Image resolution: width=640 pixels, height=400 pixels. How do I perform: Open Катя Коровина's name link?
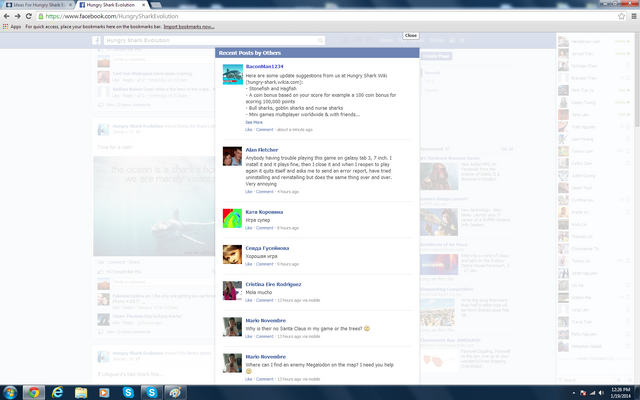click(x=264, y=212)
